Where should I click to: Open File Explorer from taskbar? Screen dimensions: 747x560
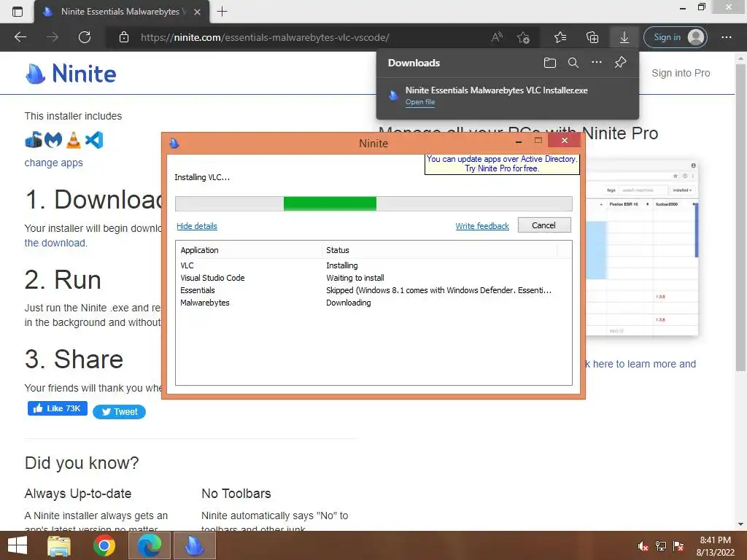click(59, 545)
